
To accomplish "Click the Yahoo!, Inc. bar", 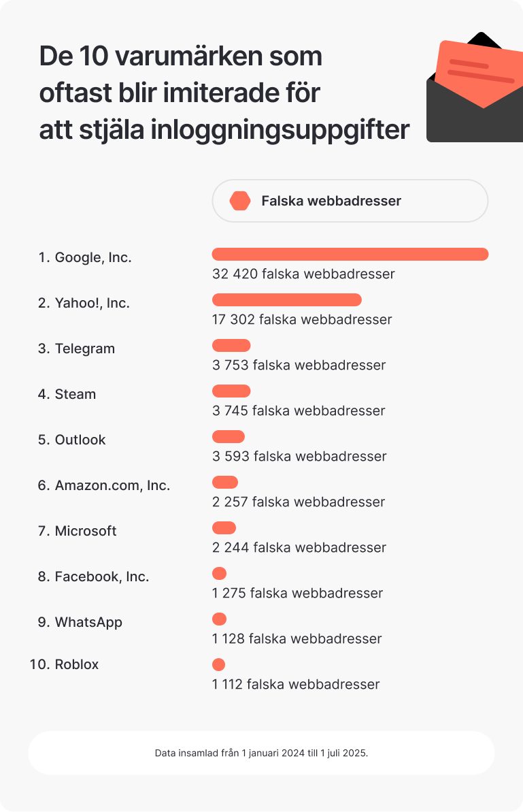I will click(x=286, y=300).
